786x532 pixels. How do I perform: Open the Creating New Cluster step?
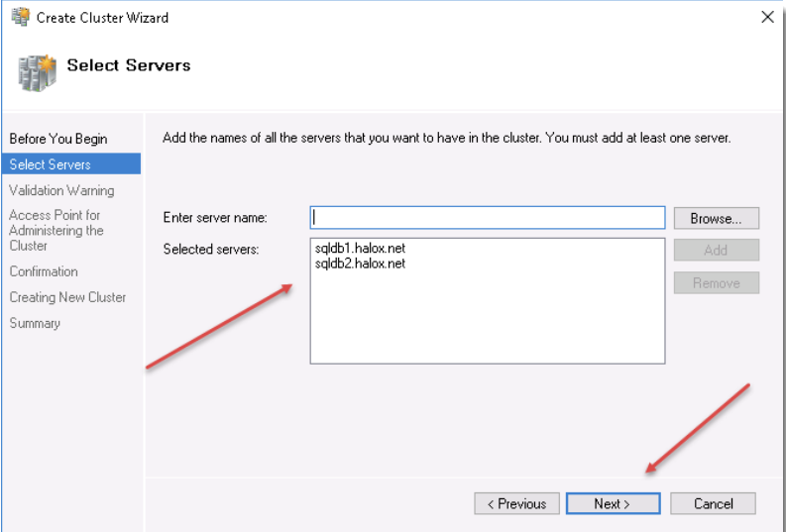click(67, 297)
